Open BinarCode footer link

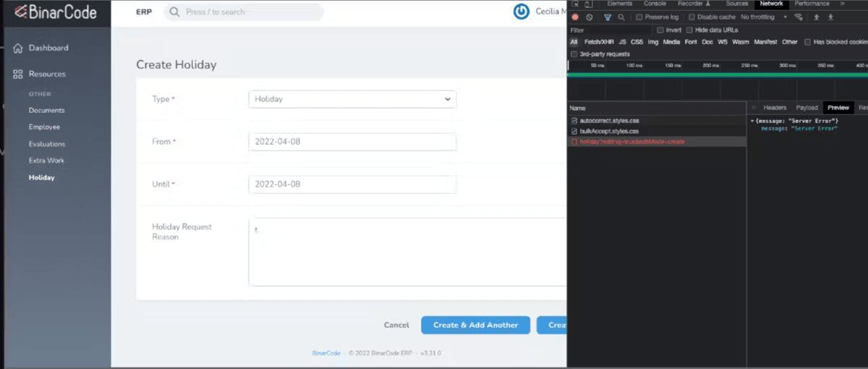click(327, 353)
